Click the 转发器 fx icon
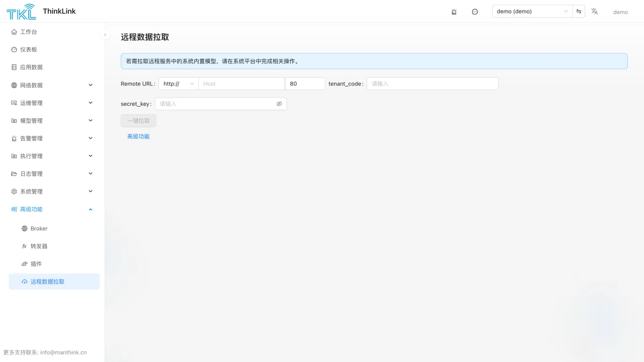 pyautogui.click(x=24, y=246)
